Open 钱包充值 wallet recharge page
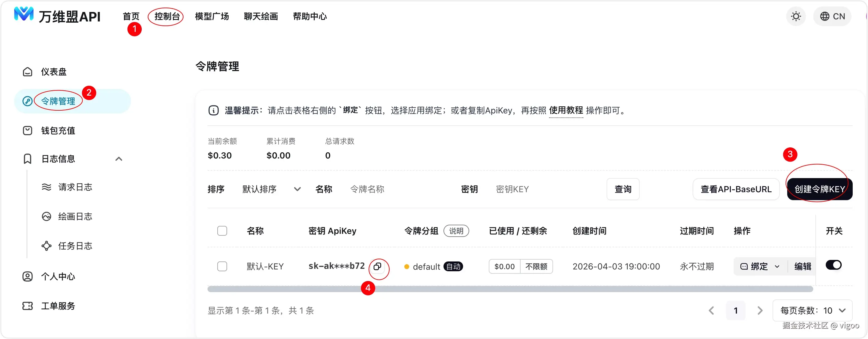 [58, 131]
